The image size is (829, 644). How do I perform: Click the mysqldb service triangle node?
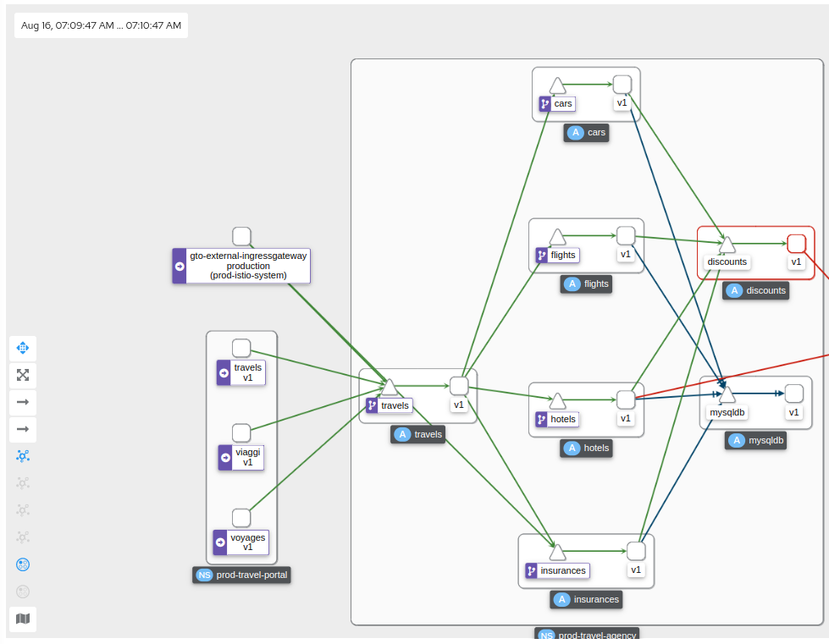click(727, 394)
